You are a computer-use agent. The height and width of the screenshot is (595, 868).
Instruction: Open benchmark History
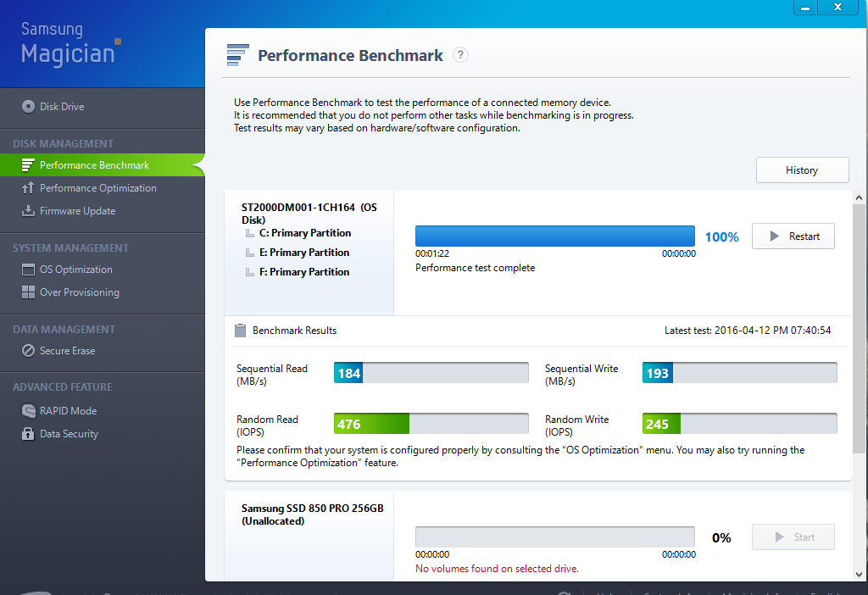click(802, 170)
